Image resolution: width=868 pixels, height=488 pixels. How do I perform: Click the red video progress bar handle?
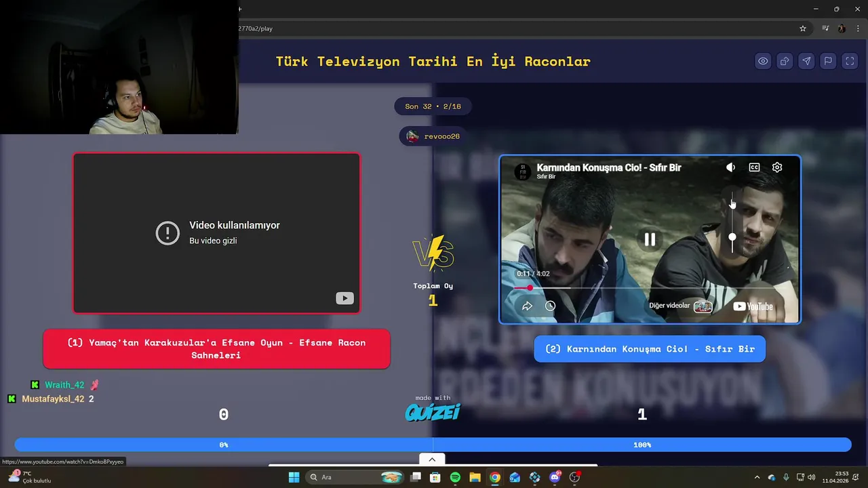click(530, 288)
